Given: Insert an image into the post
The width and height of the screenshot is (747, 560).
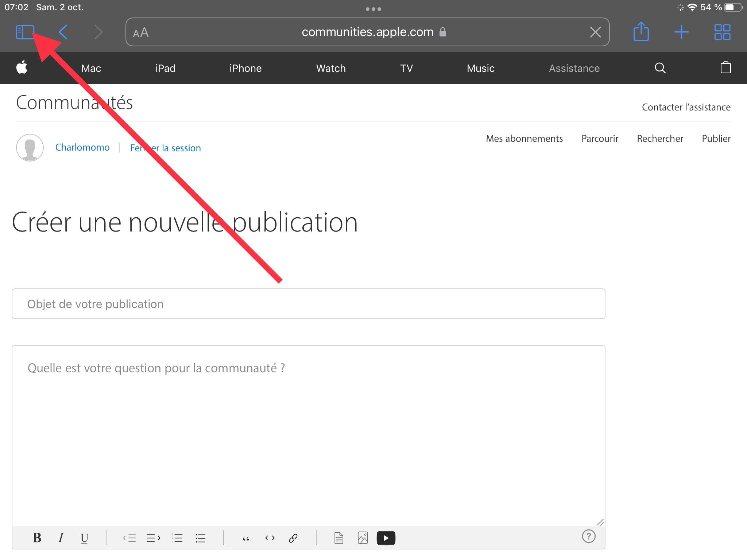Looking at the screenshot, I should [x=363, y=538].
